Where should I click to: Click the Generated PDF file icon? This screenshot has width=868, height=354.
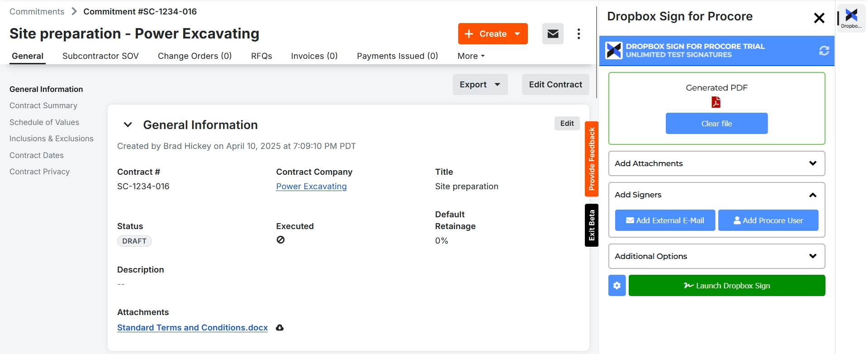click(x=716, y=102)
